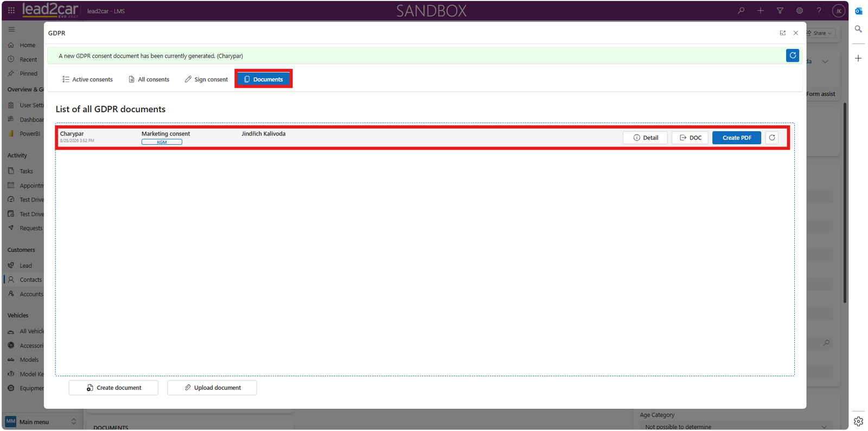
Task: Toggle the hamburger navigation menu
Action: (11, 29)
